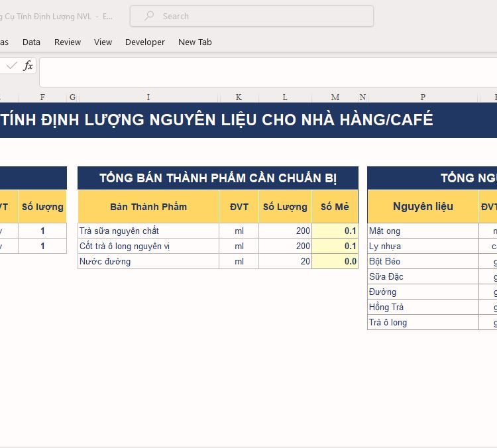The width and height of the screenshot is (497, 448).
Task: Select column K header
Action: coord(239,97)
